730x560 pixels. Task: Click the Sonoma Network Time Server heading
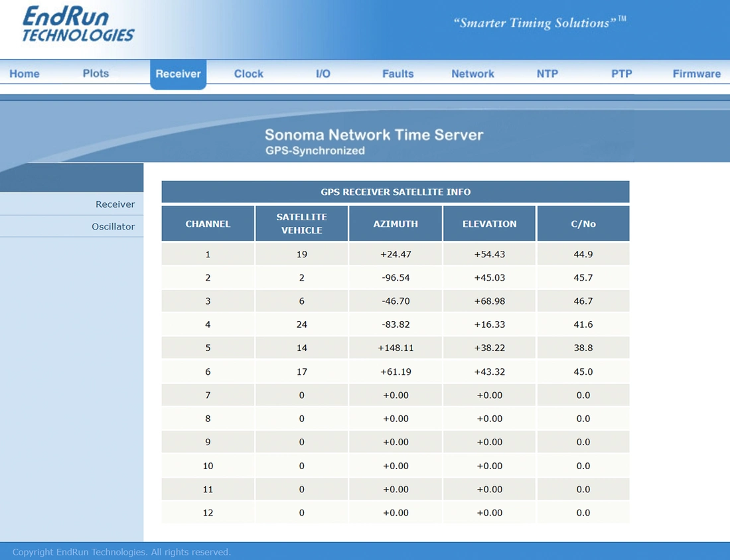(x=374, y=135)
